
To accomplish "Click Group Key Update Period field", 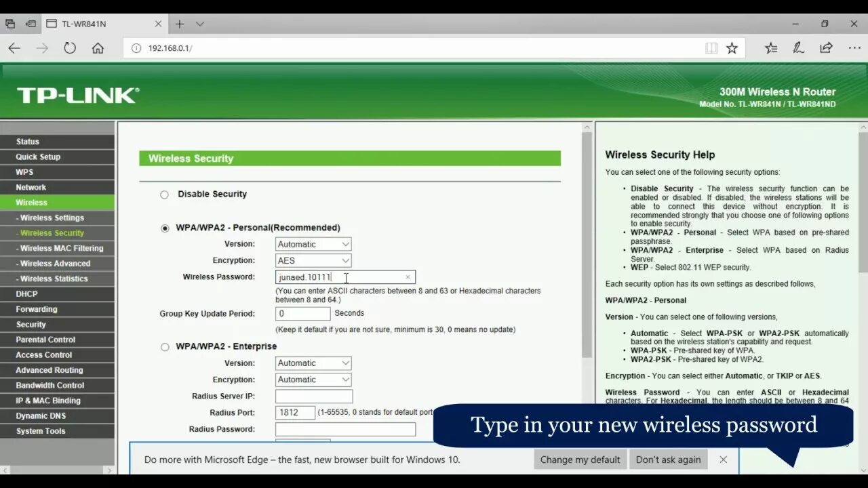I will 302,314.
